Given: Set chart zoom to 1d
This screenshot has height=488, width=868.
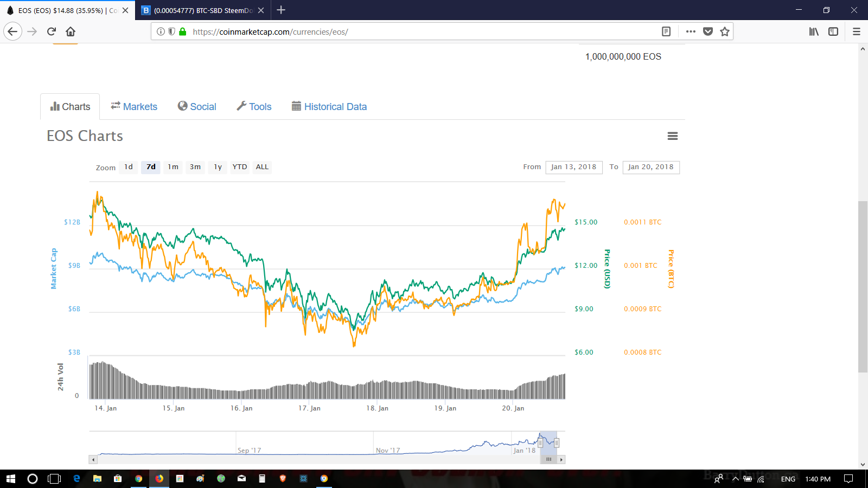Looking at the screenshot, I should pos(129,167).
